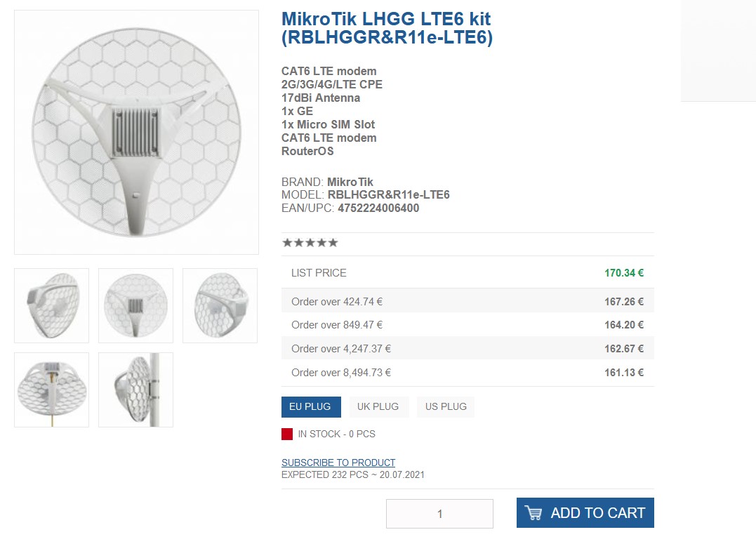This screenshot has width=756, height=558.
Task: Click the List Price row
Action: (467, 273)
